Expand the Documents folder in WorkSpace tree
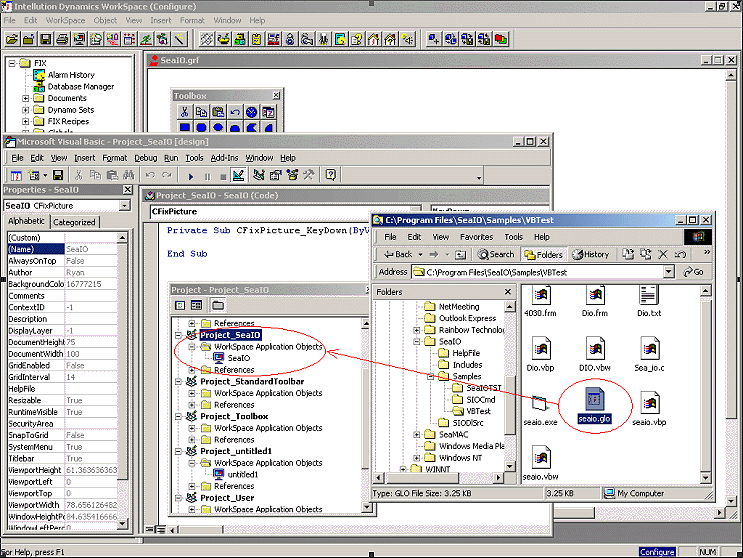The height and width of the screenshot is (558, 743). pyautogui.click(x=26, y=99)
